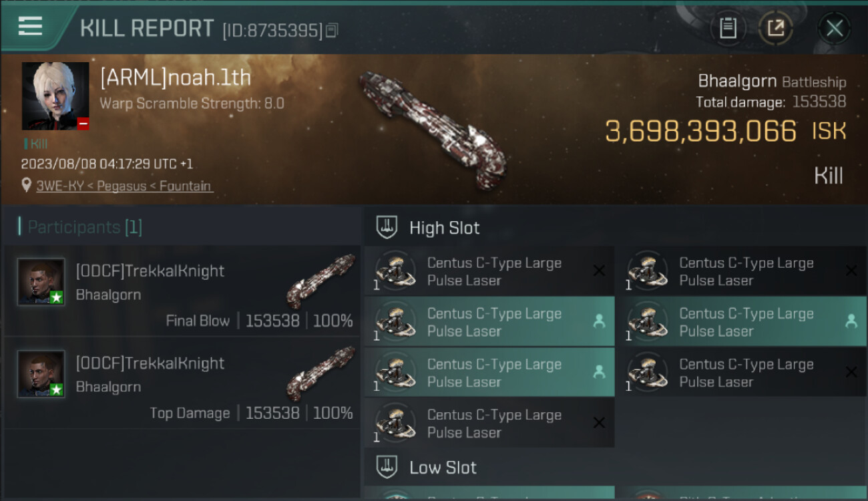
Task: Open the 3WE-KY location link
Action: click(124, 186)
